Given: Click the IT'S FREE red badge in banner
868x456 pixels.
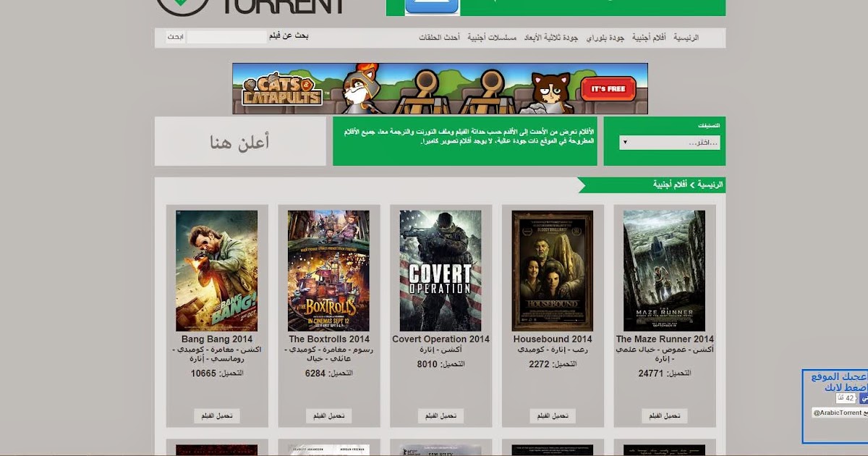Looking at the screenshot, I should coord(608,89).
